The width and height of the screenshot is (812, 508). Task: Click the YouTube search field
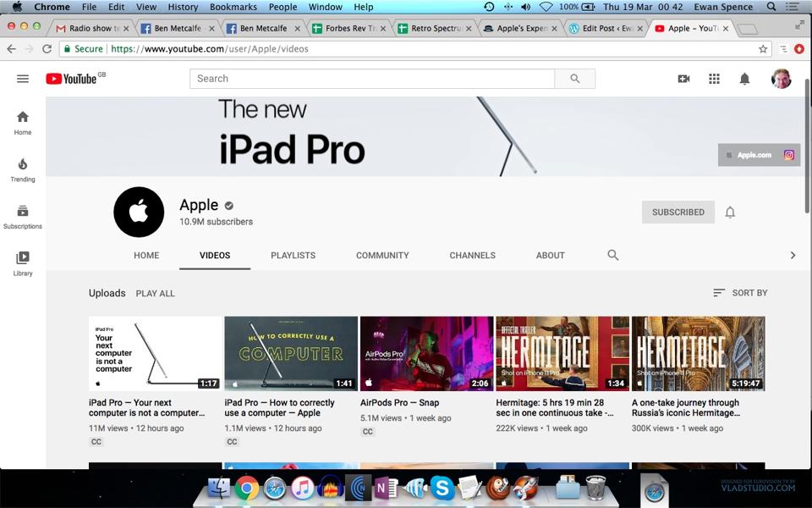tap(372, 78)
